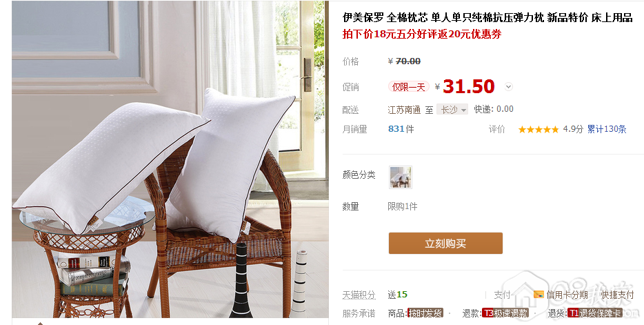Click the main pillow product image
This screenshot has height=325, width=644.
click(x=170, y=159)
